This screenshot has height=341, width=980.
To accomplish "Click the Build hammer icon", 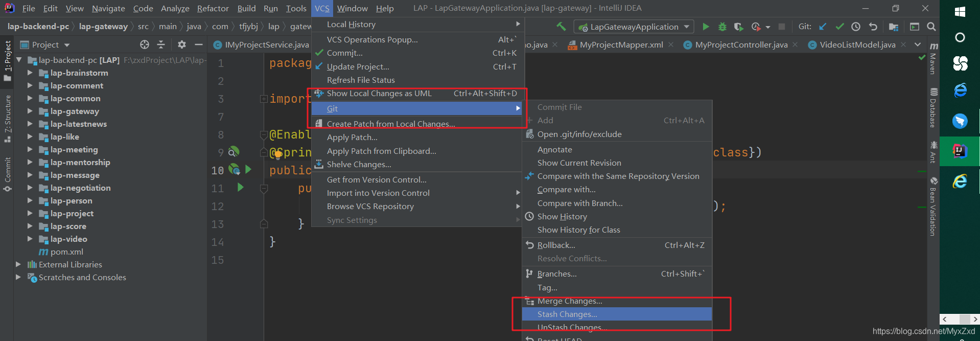I will (561, 27).
